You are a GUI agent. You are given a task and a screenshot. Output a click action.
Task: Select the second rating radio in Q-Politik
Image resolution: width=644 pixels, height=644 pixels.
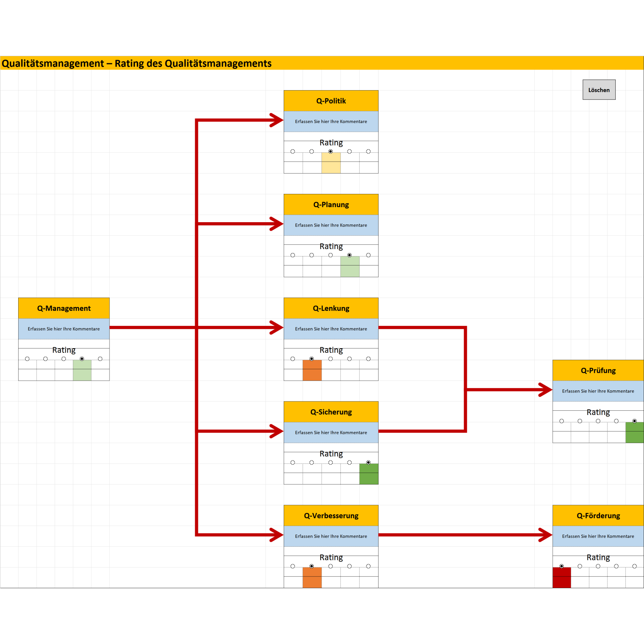click(x=312, y=151)
